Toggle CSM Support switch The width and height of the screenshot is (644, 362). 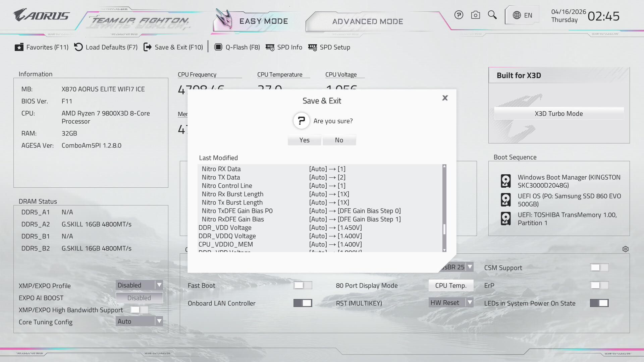pyautogui.click(x=599, y=267)
